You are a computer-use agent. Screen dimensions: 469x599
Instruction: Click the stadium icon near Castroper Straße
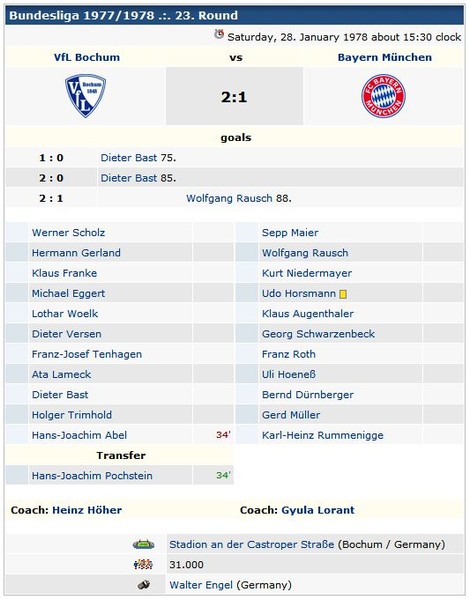144,544
